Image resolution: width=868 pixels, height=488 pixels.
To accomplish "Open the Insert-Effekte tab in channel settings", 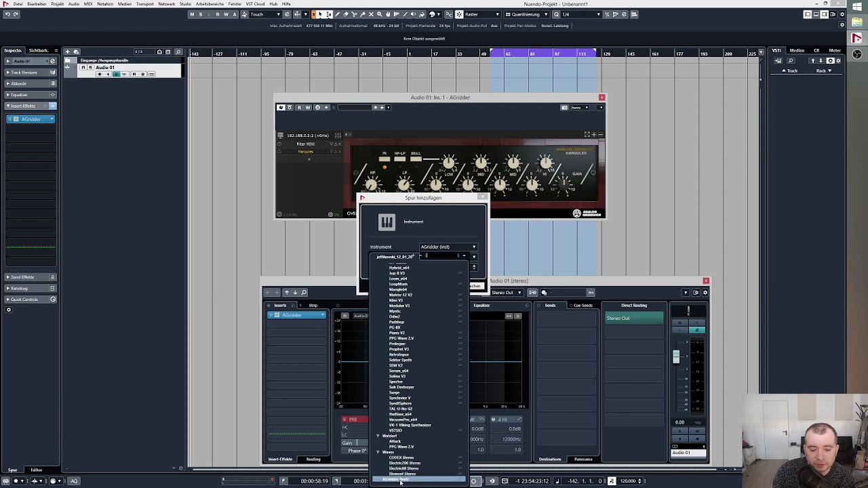I will point(280,460).
